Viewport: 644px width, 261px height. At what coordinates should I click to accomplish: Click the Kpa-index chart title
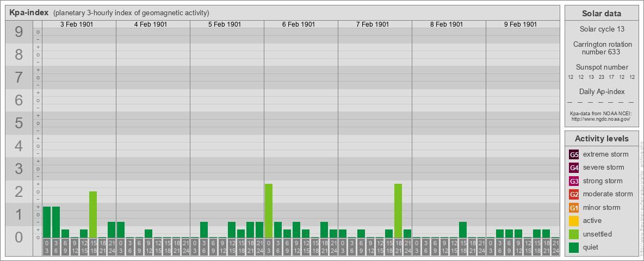tap(29, 13)
